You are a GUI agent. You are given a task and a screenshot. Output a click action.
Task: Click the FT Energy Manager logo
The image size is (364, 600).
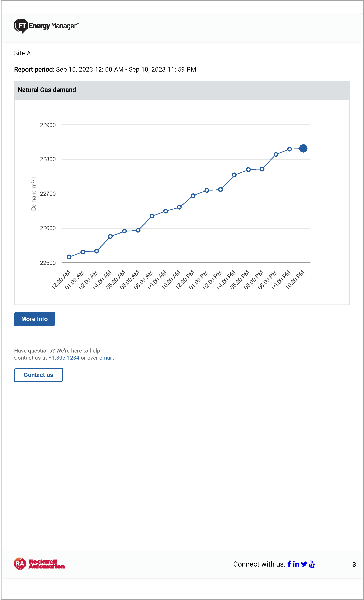click(46, 26)
